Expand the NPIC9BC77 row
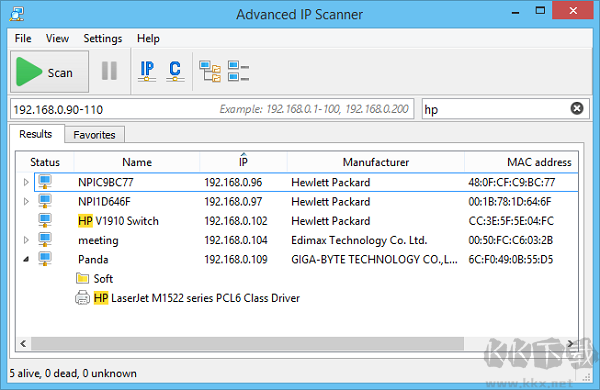This screenshot has width=600, height=390. (x=26, y=182)
